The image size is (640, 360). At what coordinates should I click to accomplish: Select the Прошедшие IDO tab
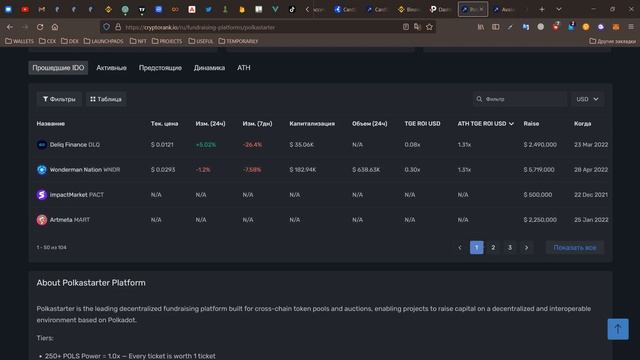coord(58,68)
